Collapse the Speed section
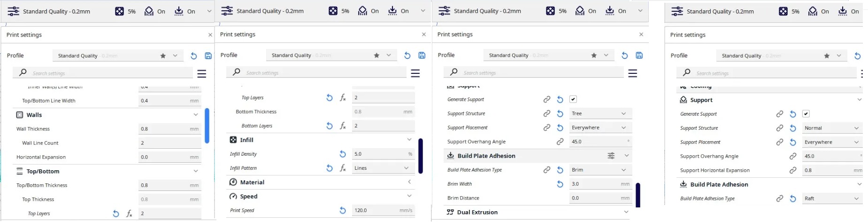Image resolution: width=868 pixels, height=222 pixels. [409, 196]
